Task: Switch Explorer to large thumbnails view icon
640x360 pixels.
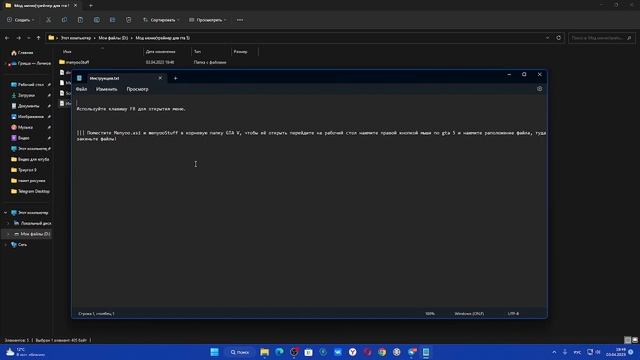Action: pos(635,340)
